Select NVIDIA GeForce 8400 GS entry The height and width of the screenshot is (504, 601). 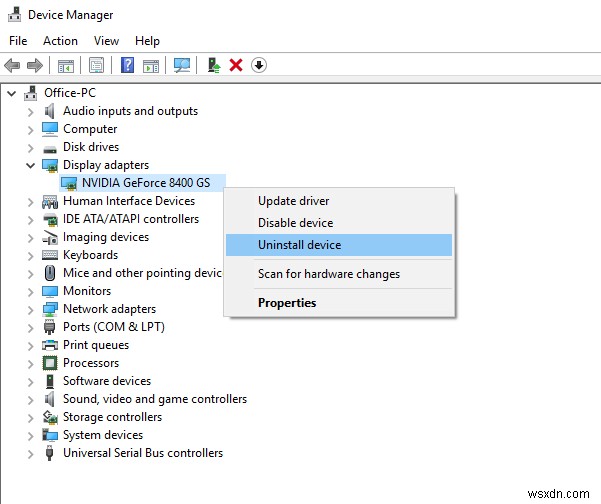[x=146, y=183]
